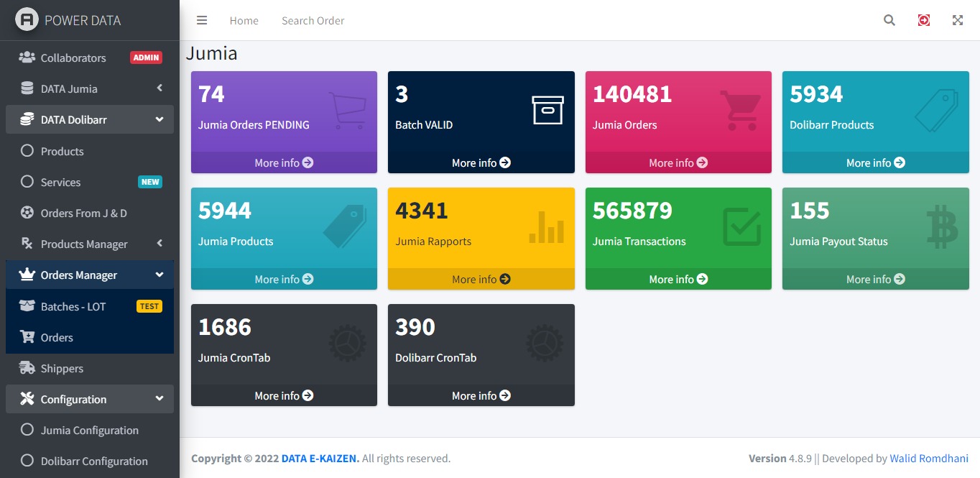Viewport: 980px width, 478px height.
Task: Click the DATA Dolibarr coins icon
Action: [27, 119]
